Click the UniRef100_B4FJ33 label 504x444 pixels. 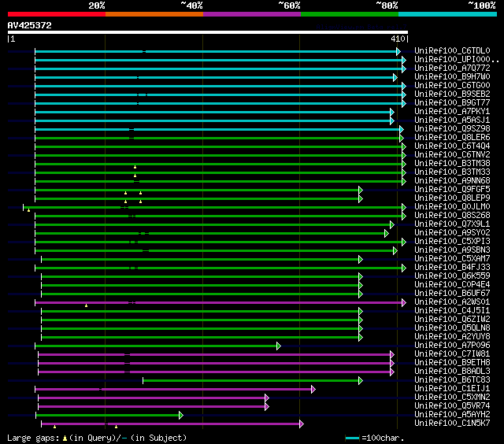tap(452, 268)
